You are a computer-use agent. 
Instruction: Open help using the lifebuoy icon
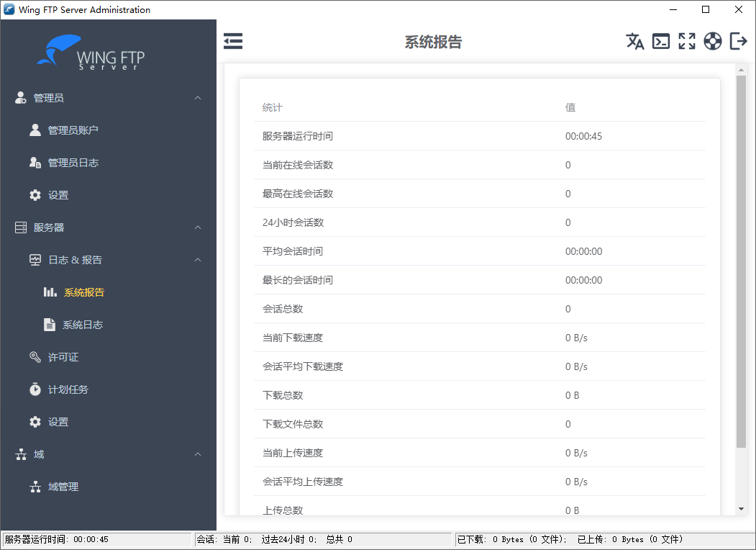(713, 41)
